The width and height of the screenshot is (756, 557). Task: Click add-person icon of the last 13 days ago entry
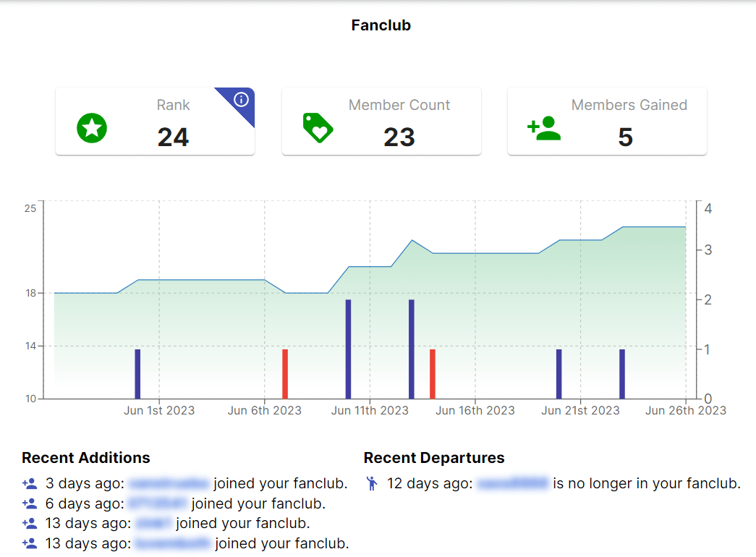pos(29,543)
